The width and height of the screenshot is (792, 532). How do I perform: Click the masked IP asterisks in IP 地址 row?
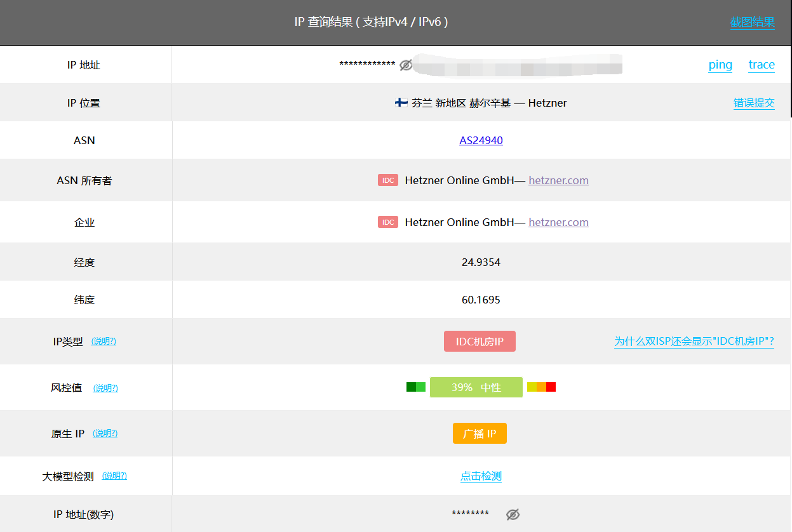pos(367,65)
